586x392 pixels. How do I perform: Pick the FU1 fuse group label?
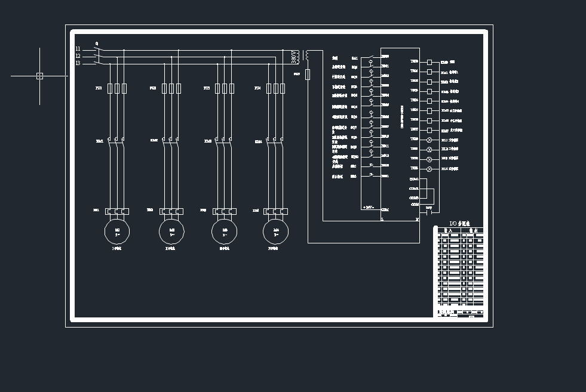99,88
